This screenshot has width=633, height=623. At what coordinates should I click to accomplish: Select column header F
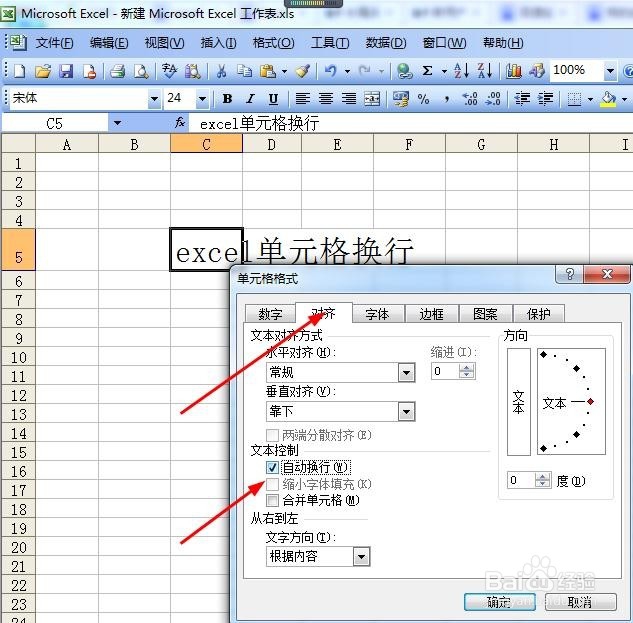click(x=409, y=144)
